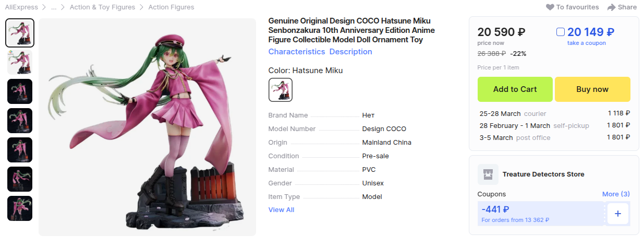
Task: Select the first product thumbnail
Action: (x=20, y=33)
